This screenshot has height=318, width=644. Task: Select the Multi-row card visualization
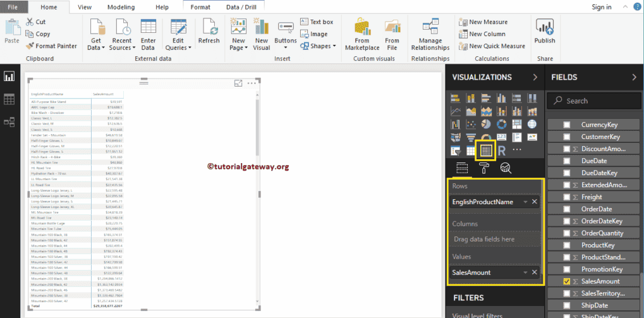(517, 137)
